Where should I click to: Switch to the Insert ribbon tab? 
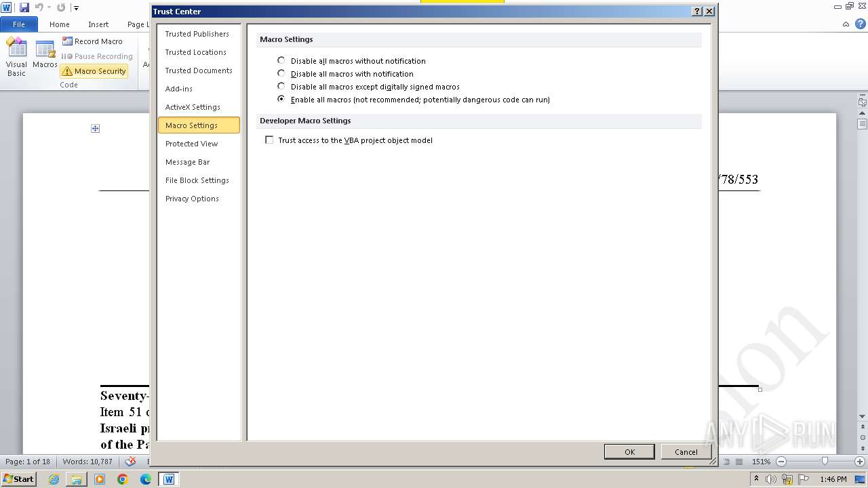point(98,24)
